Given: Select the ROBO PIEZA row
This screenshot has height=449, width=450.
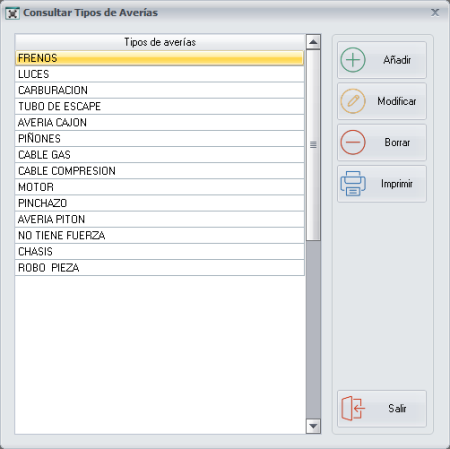Looking at the screenshot, I should click(x=159, y=268).
